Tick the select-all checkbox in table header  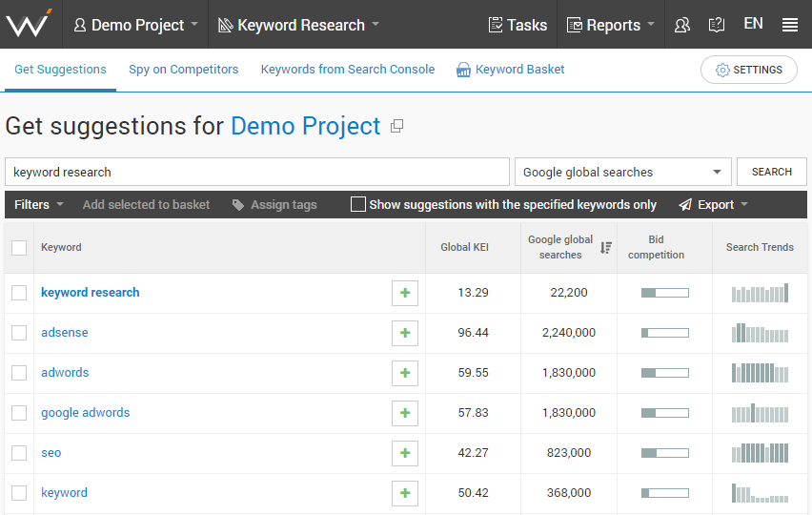coord(19,248)
